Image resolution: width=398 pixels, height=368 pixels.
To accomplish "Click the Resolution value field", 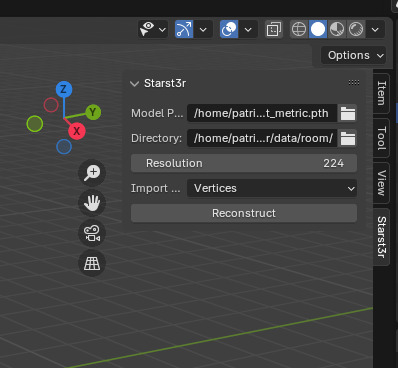I will tap(244, 163).
